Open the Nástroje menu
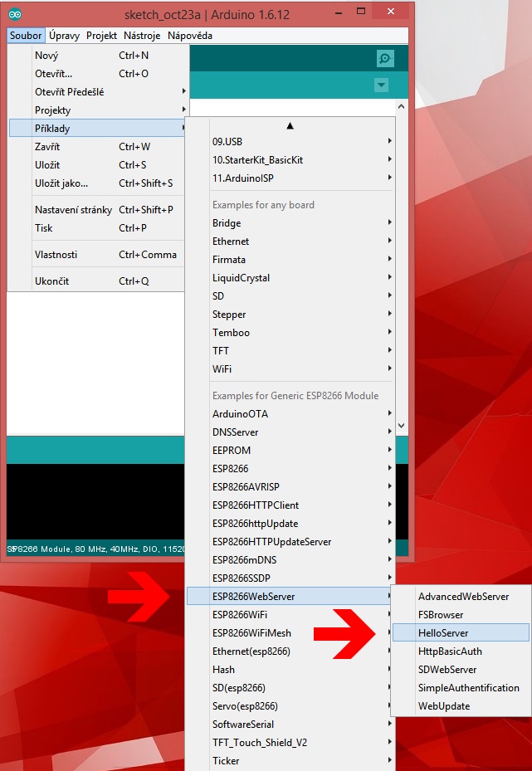This screenshot has width=532, height=771. pos(142,36)
